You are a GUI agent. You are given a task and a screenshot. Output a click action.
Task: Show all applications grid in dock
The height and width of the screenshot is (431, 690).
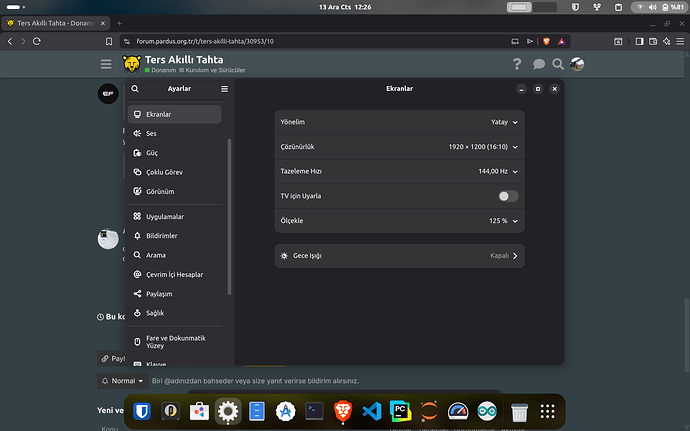click(x=547, y=410)
